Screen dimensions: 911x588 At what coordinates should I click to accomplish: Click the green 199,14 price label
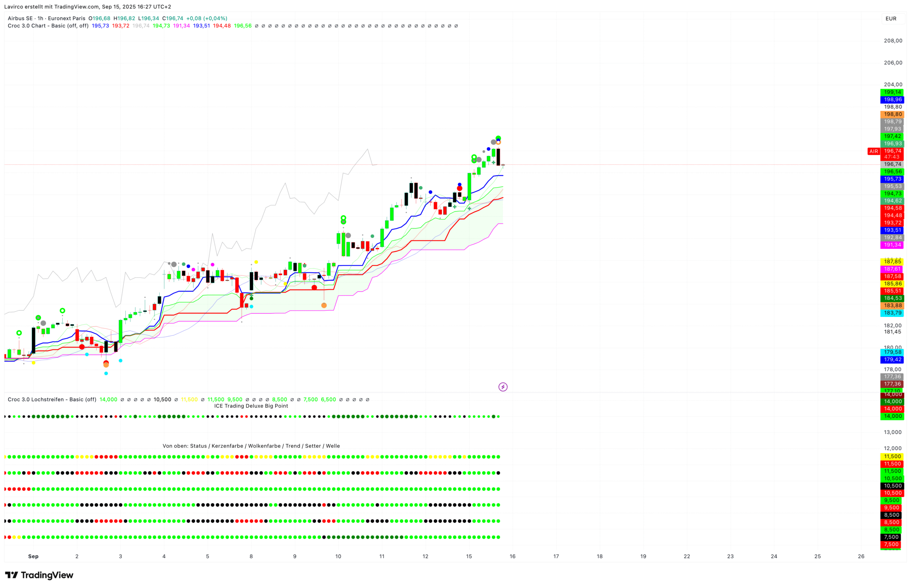[892, 93]
